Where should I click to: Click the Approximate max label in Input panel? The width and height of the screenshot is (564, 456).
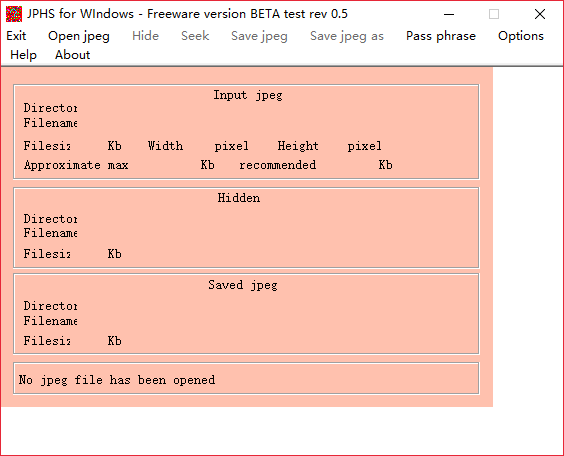(76, 165)
